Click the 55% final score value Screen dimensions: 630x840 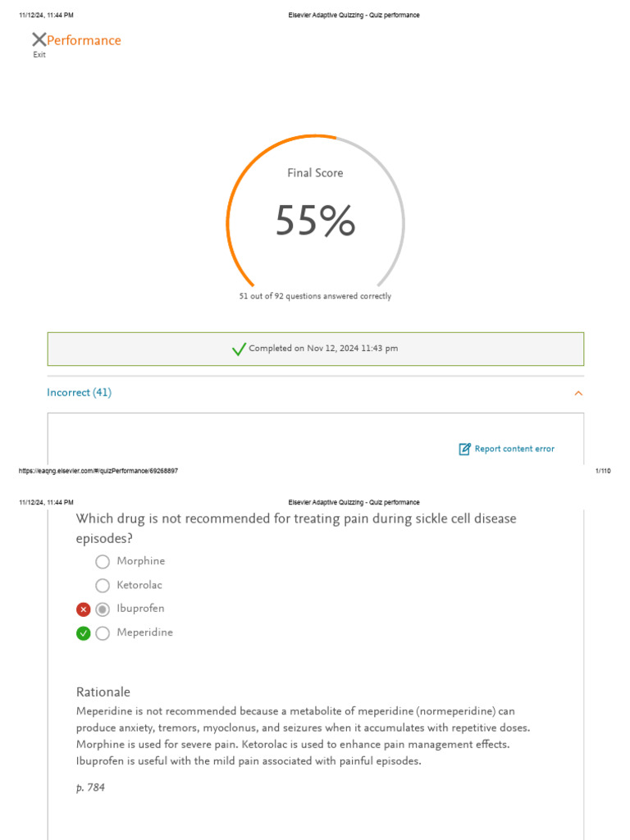point(315,221)
